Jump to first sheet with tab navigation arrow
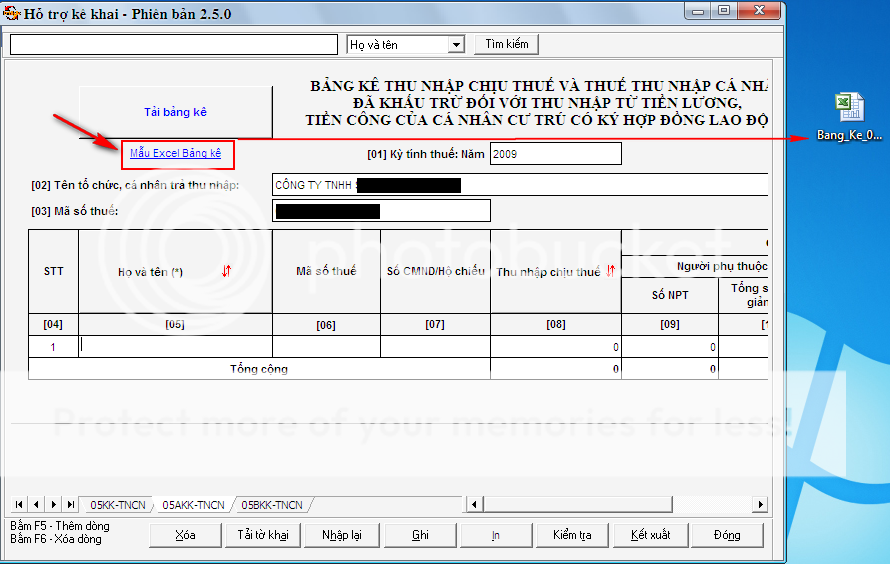Screen dimensions: 890x564 pyautogui.click(x=20, y=505)
